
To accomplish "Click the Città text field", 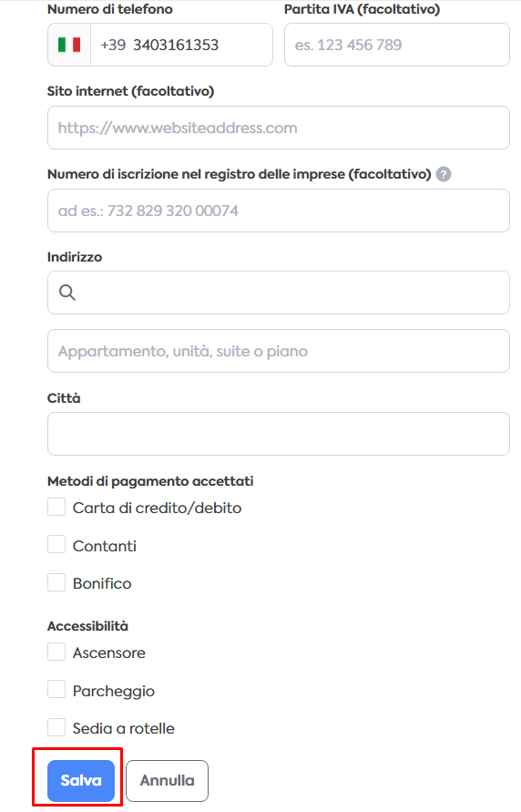I will click(279, 434).
